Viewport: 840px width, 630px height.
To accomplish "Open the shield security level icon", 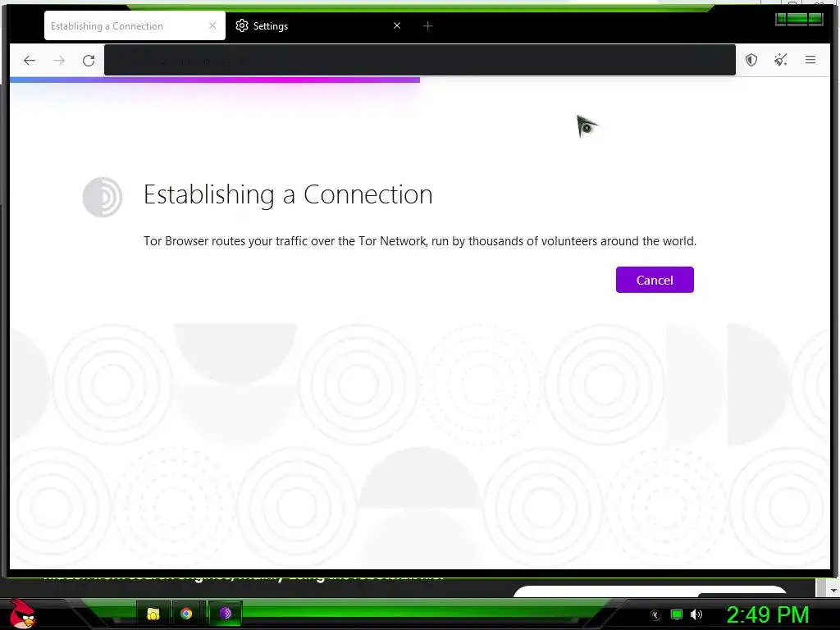I will (751, 60).
